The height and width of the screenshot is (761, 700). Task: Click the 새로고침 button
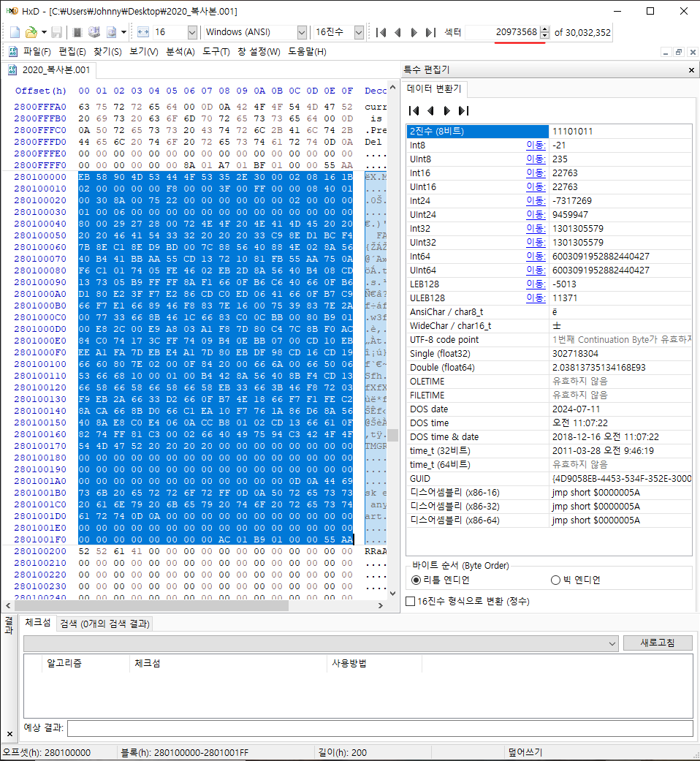click(658, 643)
